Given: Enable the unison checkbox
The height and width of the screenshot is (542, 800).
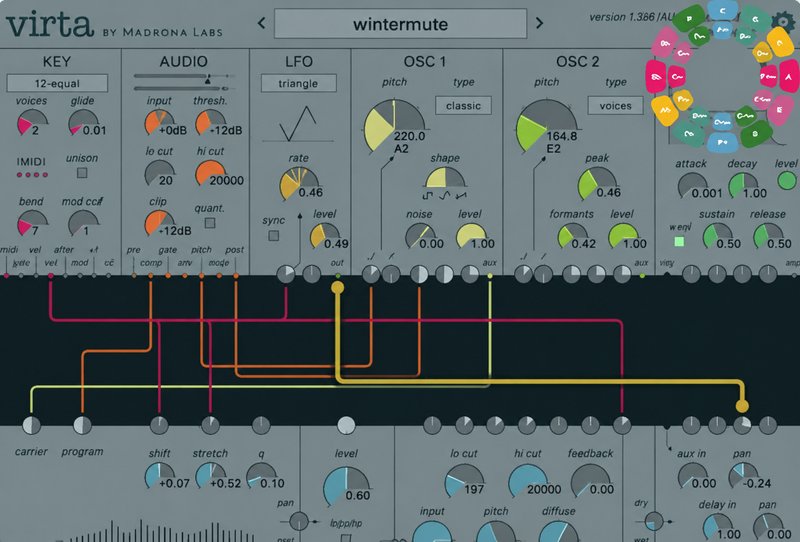Looking at the screenshot, I should pos(82,173).
